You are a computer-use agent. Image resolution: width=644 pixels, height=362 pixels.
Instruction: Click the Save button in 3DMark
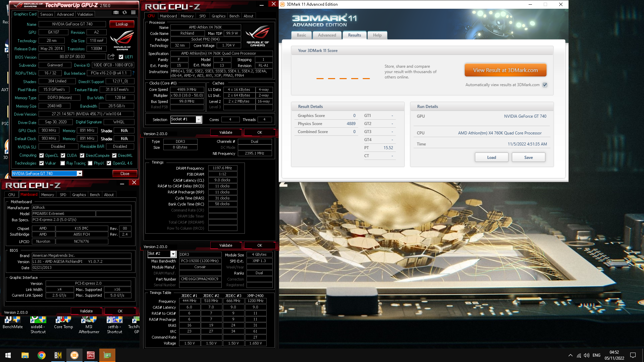point(528,158)
